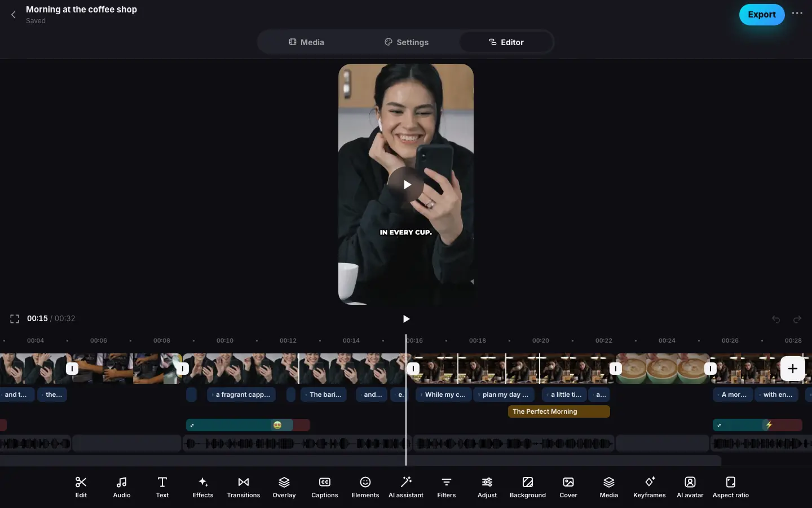This screenshot has width=812, height=508.
Task: Open the Background tool
Action: (x=528, y=487)
